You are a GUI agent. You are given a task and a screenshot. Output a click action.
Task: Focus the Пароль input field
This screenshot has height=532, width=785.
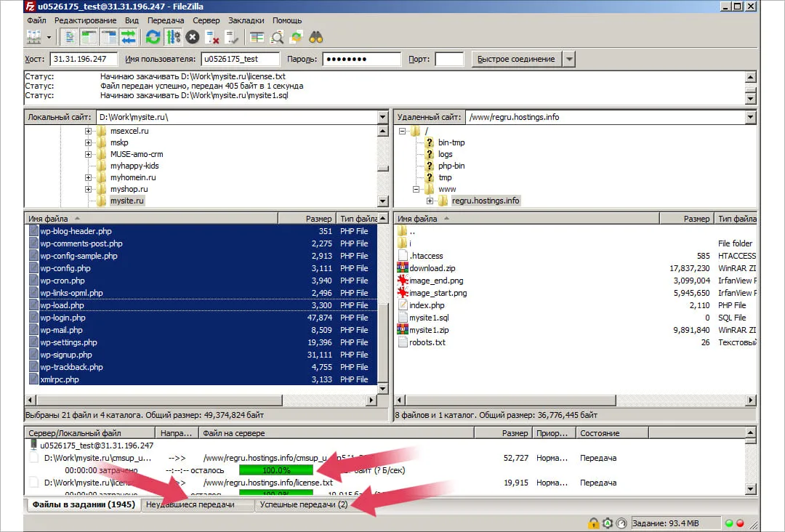pyautogui.click(x=361, y=59)
